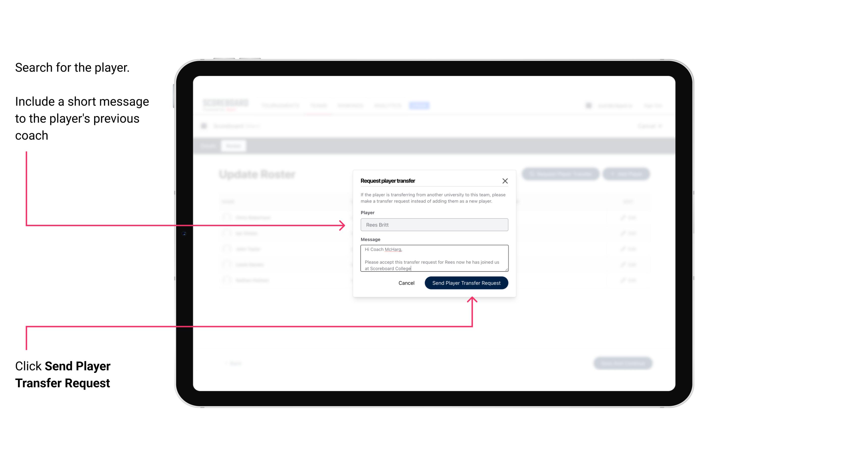This screenshot has width=868, height=467.
Task: Expand the roster player dropdown list
Action: click(434, 225)
